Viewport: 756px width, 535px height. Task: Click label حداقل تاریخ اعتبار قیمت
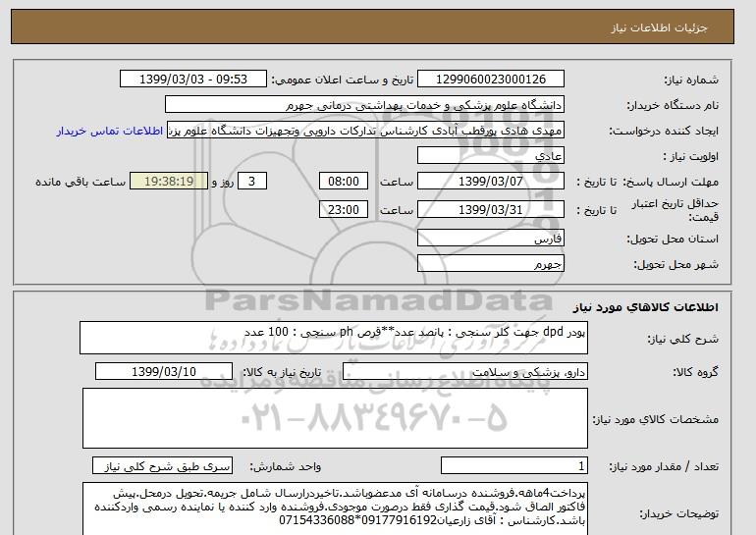(675, 210)
